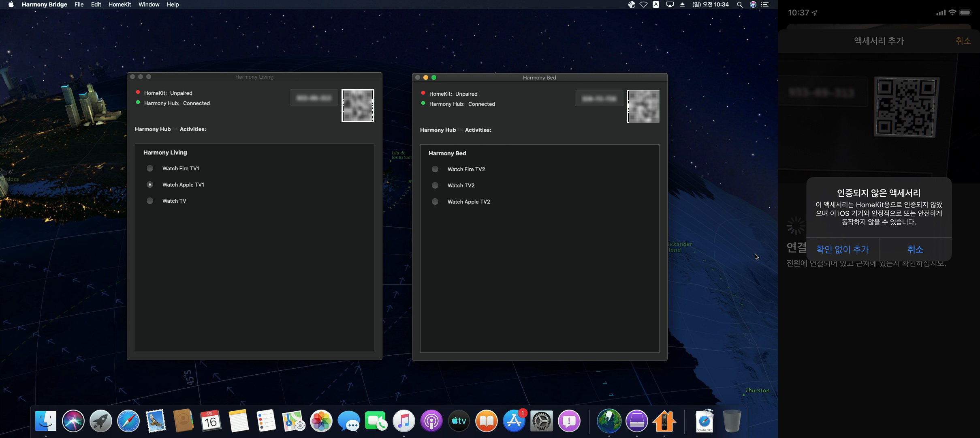Image resolution: width=980 pixels, height=438 pixels.
Task: Launch System Preferences from the Dock
Action: [x=541, y=421]
